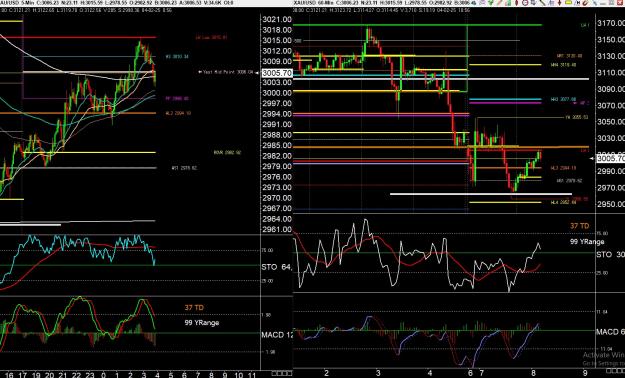Click the 37 TD label in 60-Min chart

coord(579,226)
